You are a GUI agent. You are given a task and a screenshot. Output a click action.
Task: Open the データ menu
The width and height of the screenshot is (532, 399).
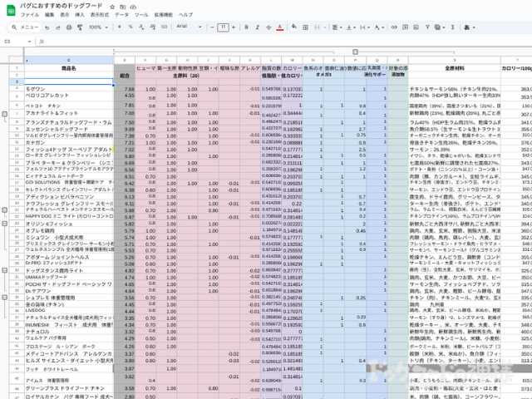coord(121,15)
